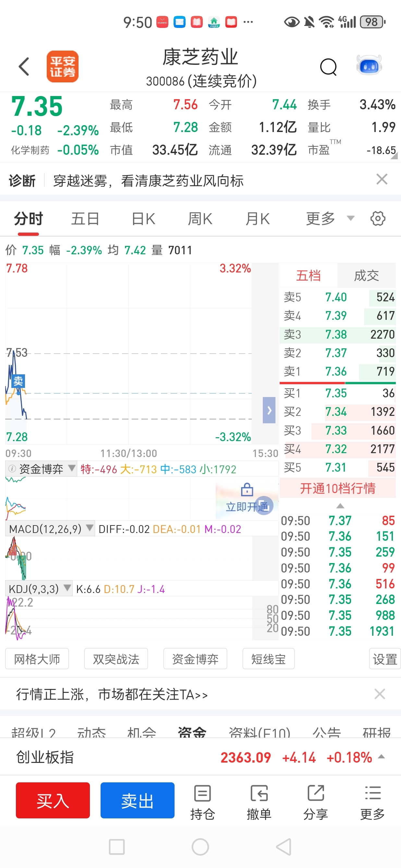The width and height of the screenshot is (401, 868).
Task: Expand the 创业板指 index bar arrow
Action: [x=382, y=757]
